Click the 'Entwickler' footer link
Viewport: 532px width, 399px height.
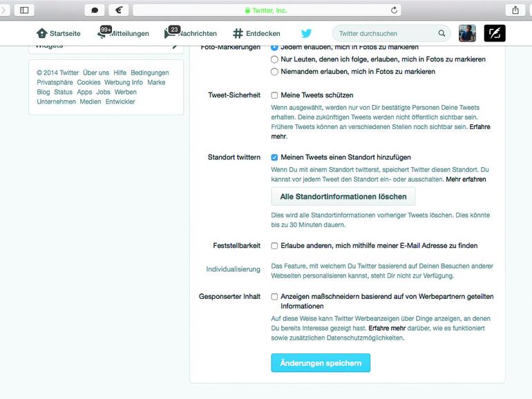click(x=120, y=101)
